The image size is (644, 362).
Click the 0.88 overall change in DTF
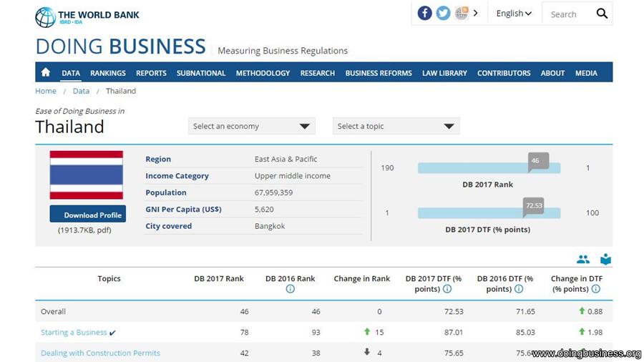coord(595,311)
